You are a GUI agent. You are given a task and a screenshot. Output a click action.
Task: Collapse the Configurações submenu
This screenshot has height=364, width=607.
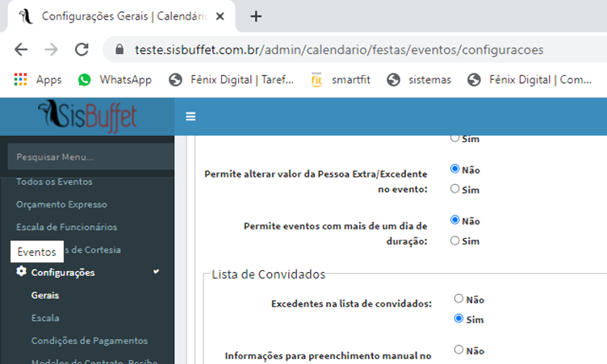click(x=156, y=273)
